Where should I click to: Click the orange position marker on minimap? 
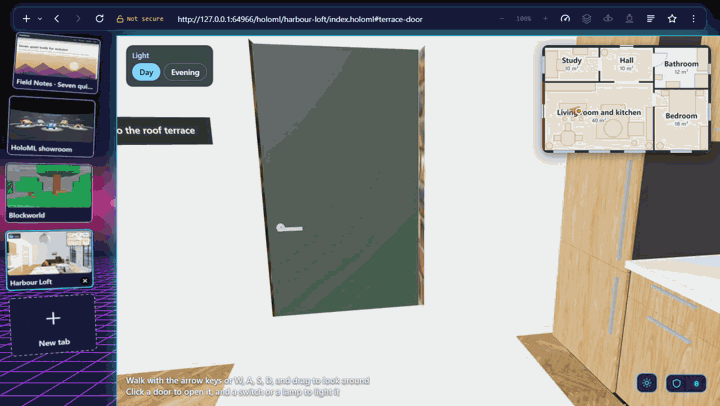(x=579, y=111)
